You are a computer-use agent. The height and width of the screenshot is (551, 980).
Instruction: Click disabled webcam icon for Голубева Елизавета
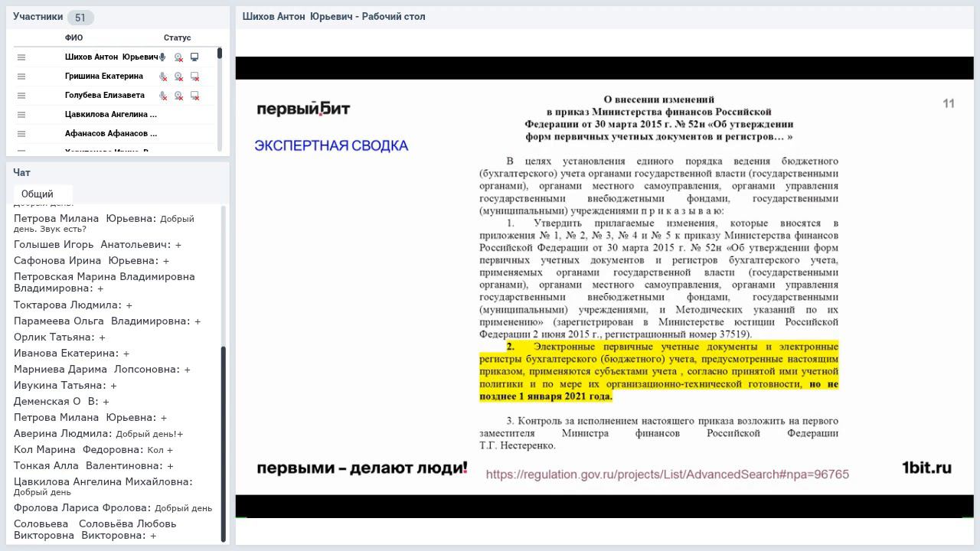point(178,96)
